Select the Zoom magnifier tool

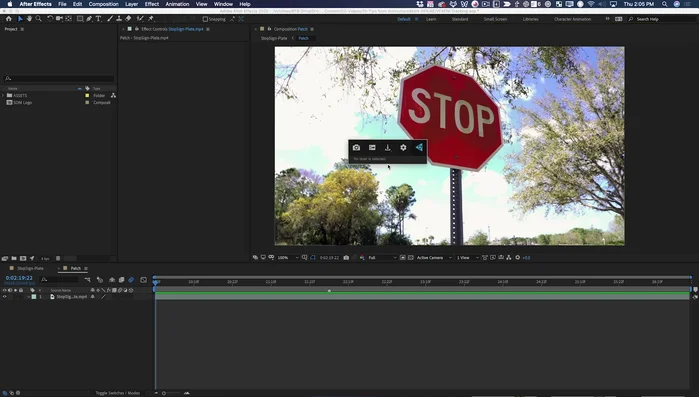point(39,19)
